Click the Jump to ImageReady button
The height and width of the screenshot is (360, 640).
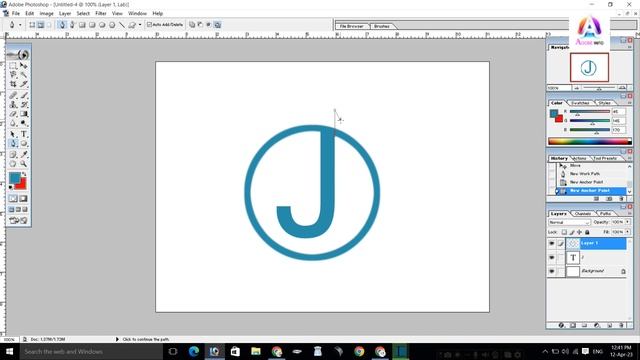coord(18,220)
